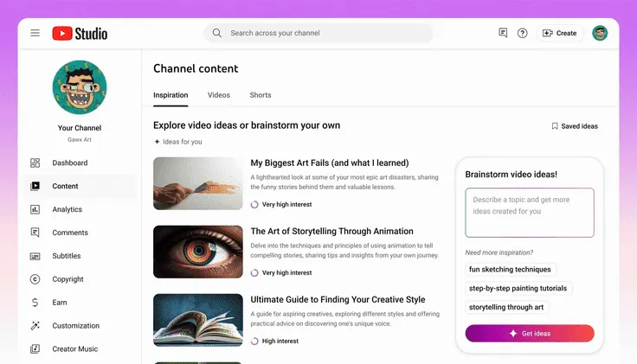The width and height of the screenshot is (637, 364).
Task: Switch to the Videos tab
Action: (219, 95)
